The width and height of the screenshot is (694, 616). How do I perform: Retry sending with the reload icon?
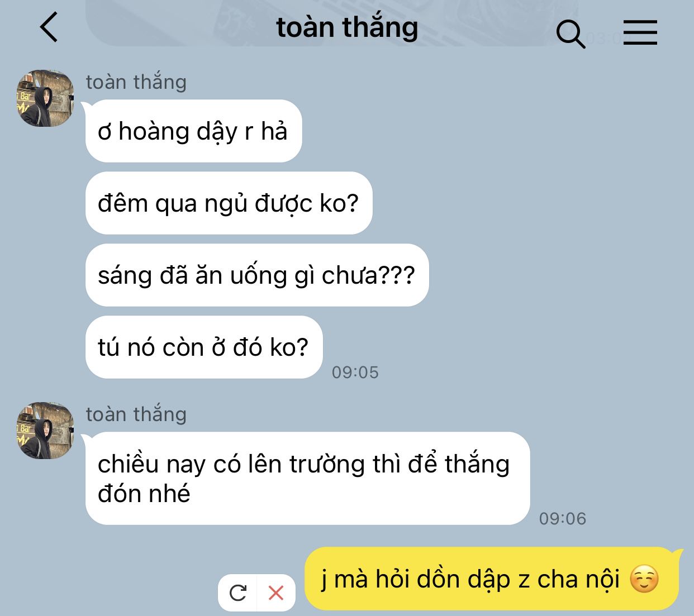click(238, 593)
